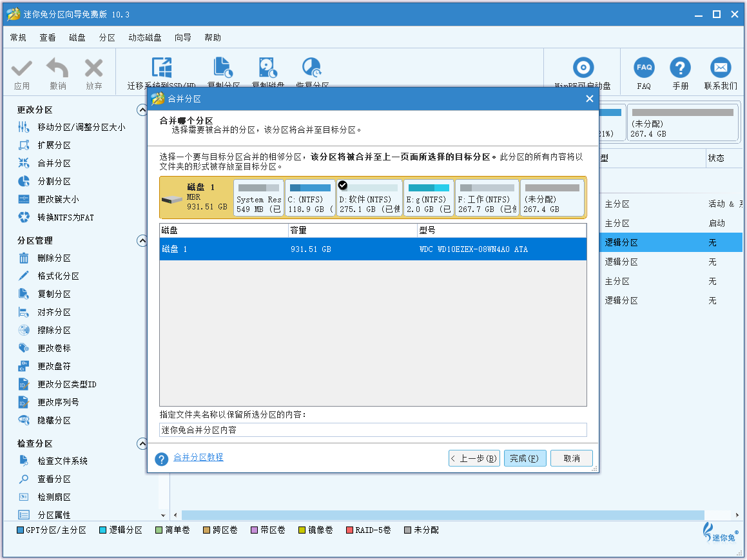Select Explore Partition (查看分区) in sidebar
747x560 pixels.
pos(44,479)
